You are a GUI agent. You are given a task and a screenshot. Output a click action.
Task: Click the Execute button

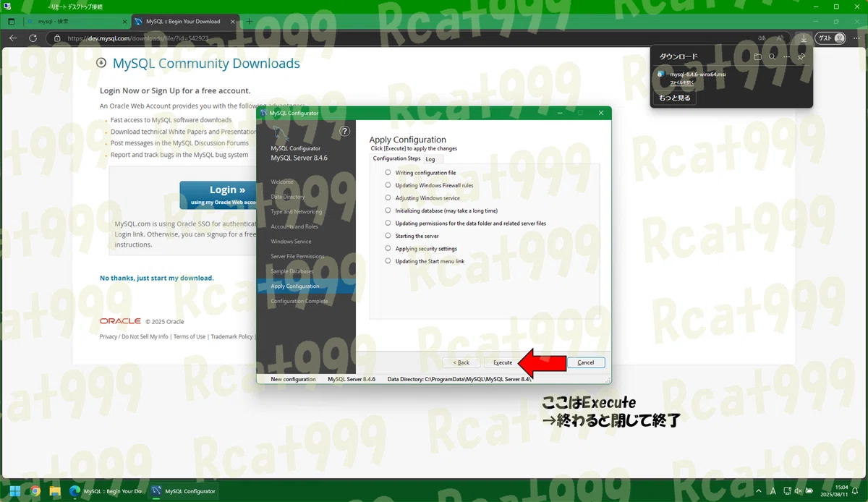pos(503,362)
